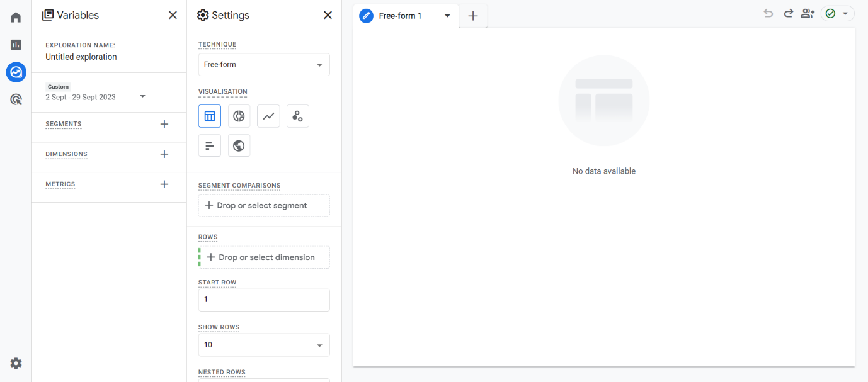868x382 pixels.
Task: Open the Home icon in sidebar
Action: pyautogui.click(x=16, y=18)
